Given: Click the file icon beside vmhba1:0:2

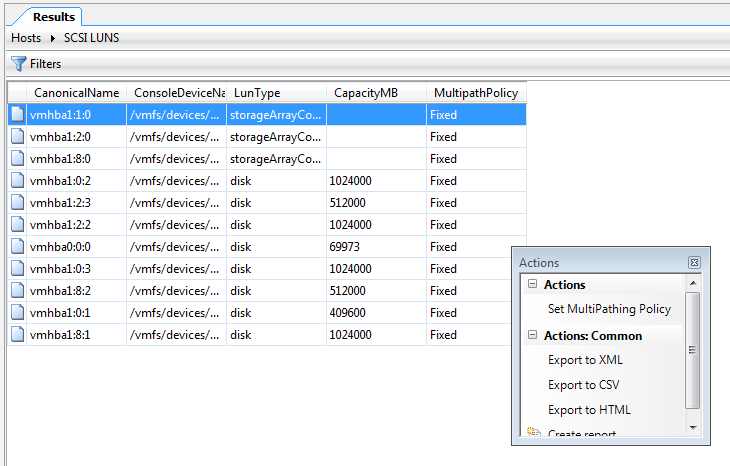Looking at the screenshot, I should tap(17, 180).
